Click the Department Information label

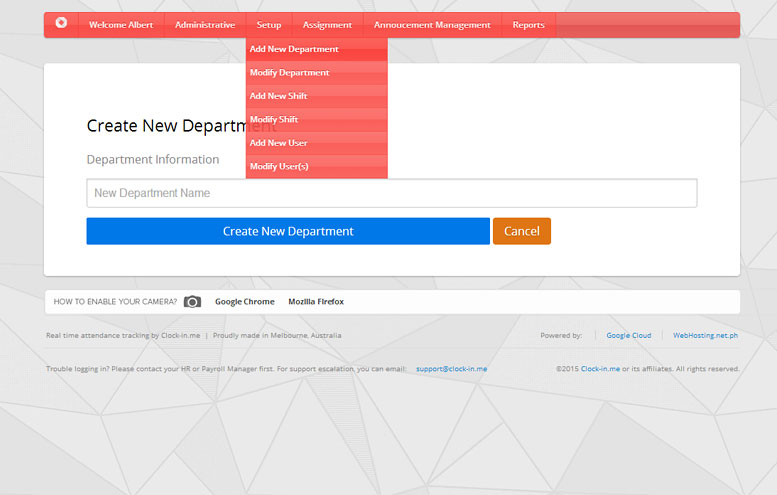click(153, 160)
